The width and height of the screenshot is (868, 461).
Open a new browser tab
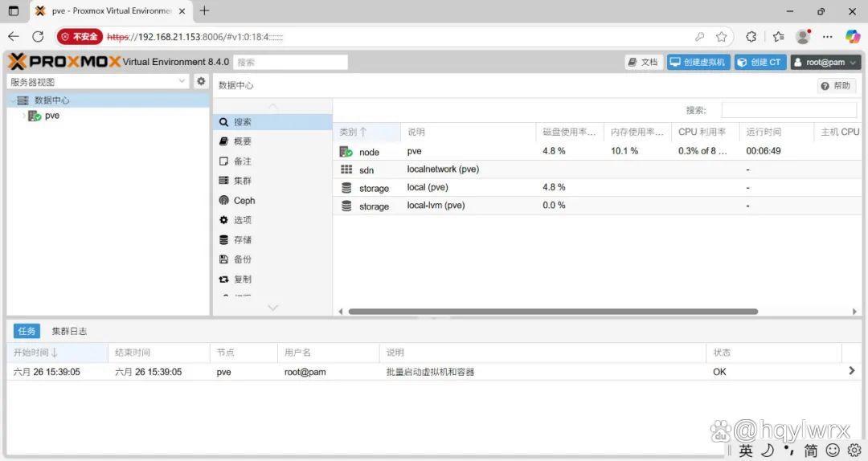[x=204, y=10]
